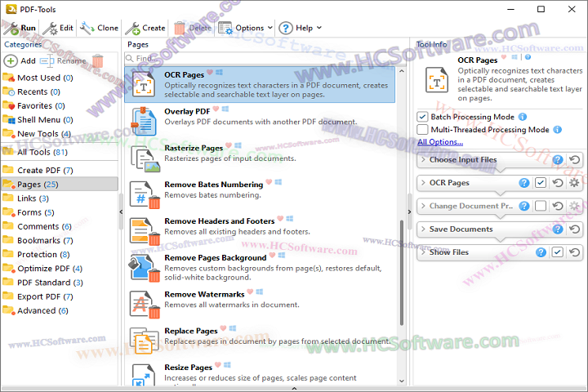The image size is (588, 392).
Task: Toggle the OCR Pages step checkbox
Action: tap(541, 183)
